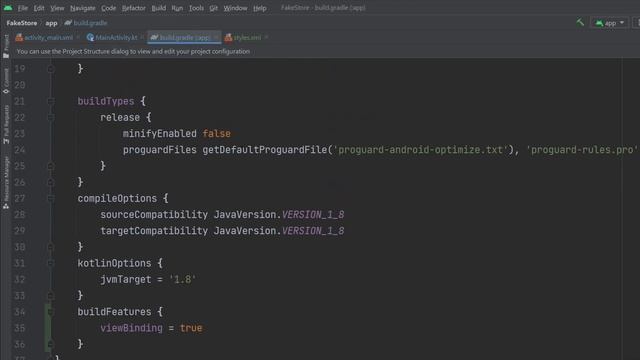
Task: Click the 'jvmTarget' text on line 32
Action: (x=126, y=280)
